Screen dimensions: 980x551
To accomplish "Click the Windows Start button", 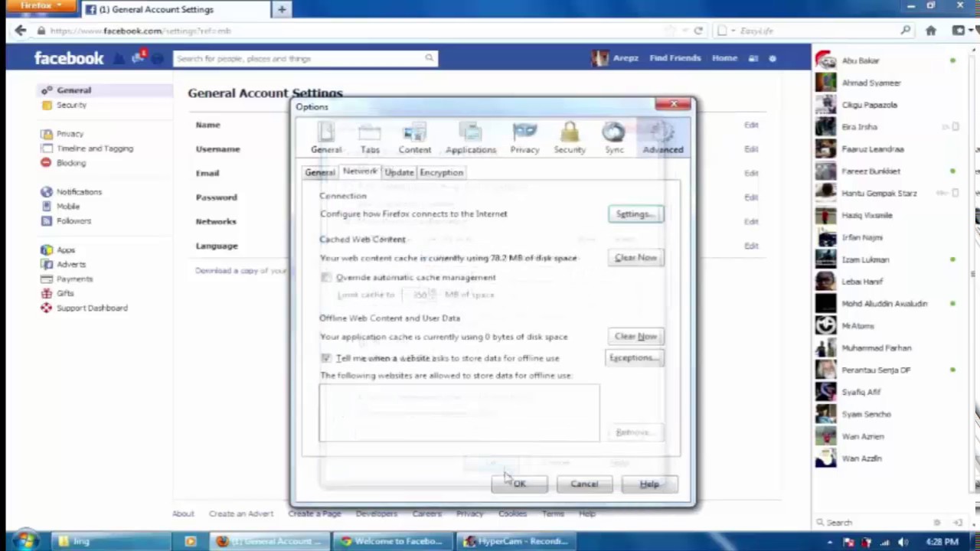I will pos(24,541).
